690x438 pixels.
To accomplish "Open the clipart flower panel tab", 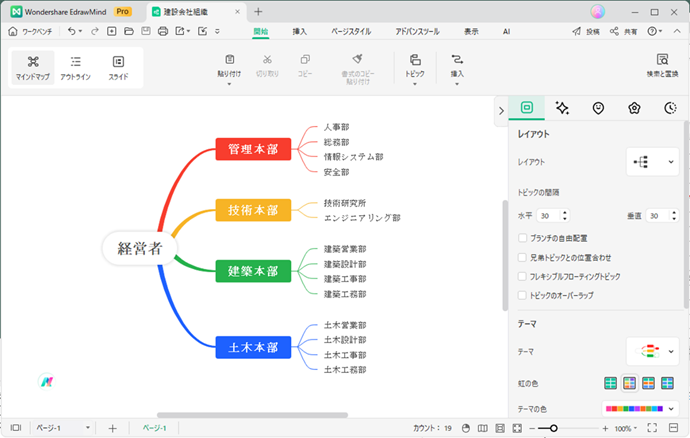I will click(x=634, y=108).
